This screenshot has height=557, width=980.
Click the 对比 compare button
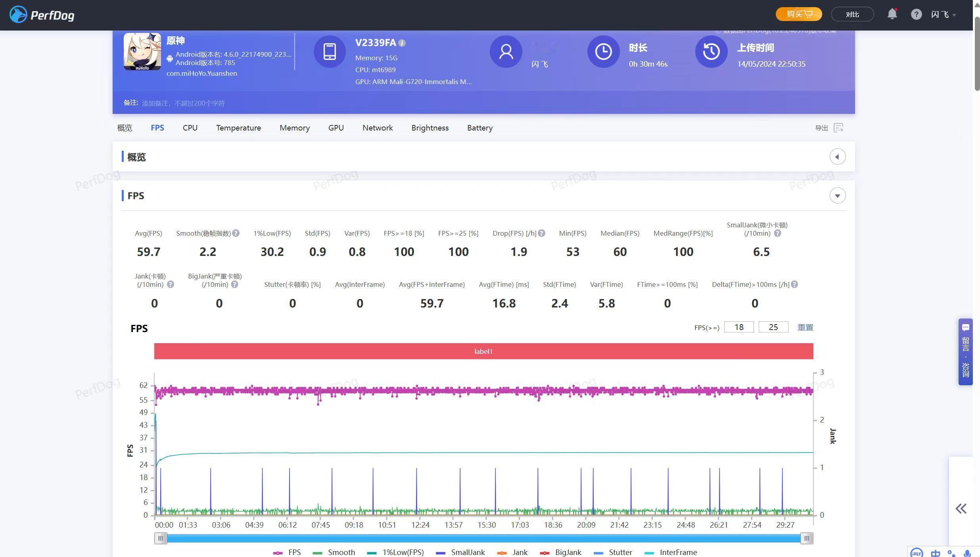(x=852, y=14)
